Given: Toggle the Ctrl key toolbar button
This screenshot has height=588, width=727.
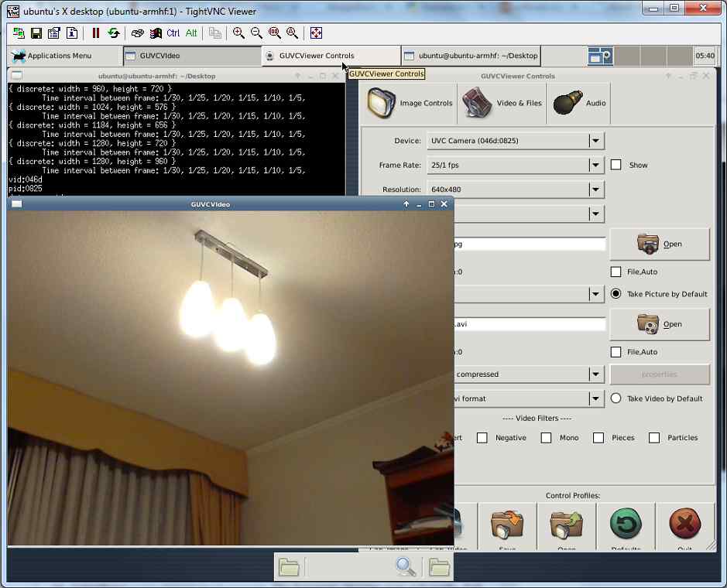Looking at the screenshot, I should click(x=173, y=33).
